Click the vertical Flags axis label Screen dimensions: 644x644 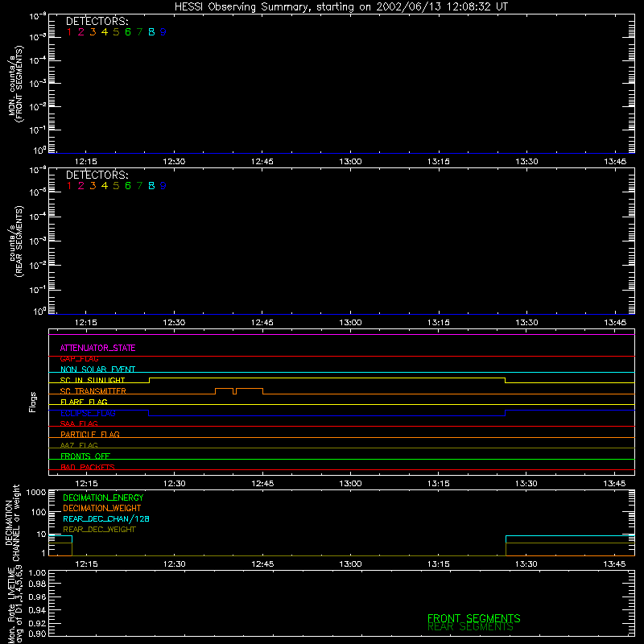click(33, 402)
